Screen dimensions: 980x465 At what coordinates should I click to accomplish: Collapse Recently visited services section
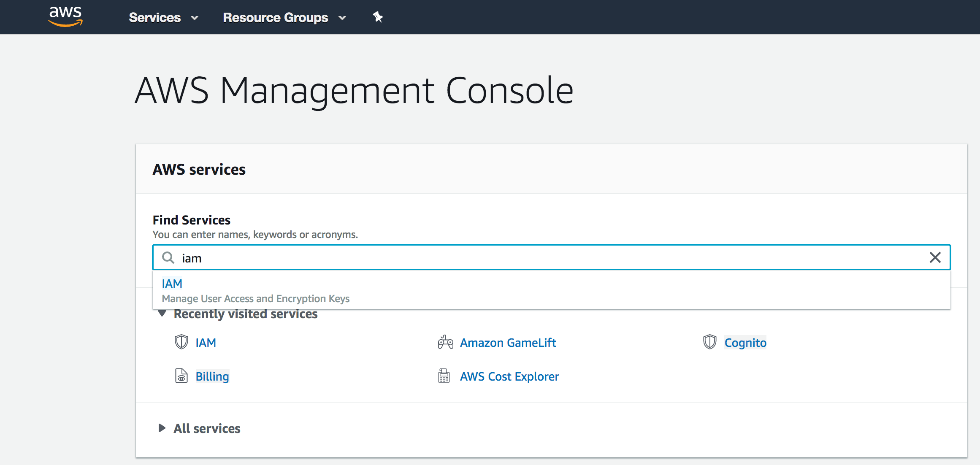coord(162,313)
